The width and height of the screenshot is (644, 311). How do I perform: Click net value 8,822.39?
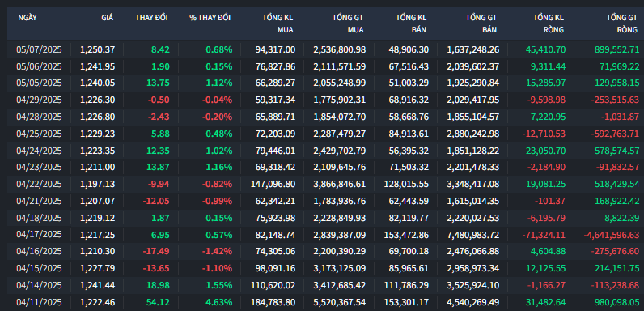click(x=621, y=218)
